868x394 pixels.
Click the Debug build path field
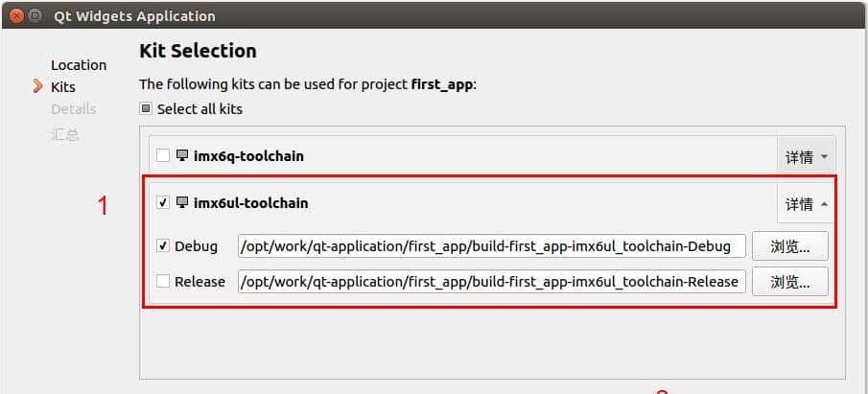pos(491,246)
